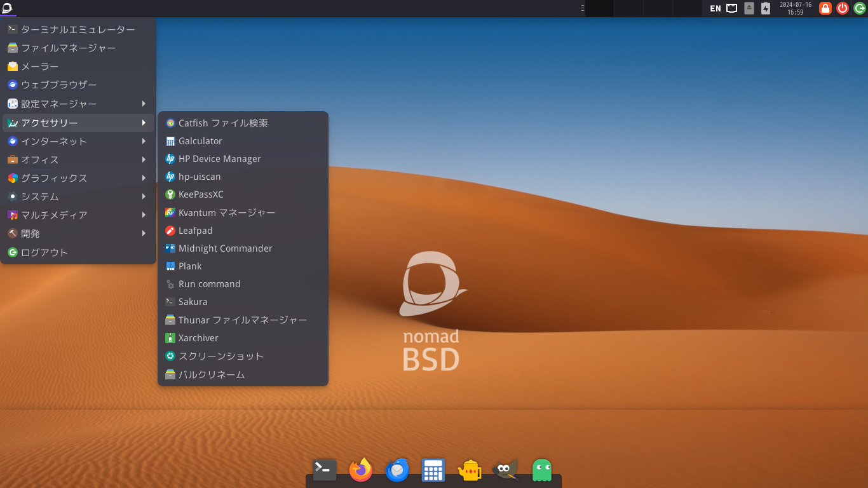Open Catfish ファイル検索 from the accessories submenu
Viewport: 868px width, 488px height.
coord(243,123)
